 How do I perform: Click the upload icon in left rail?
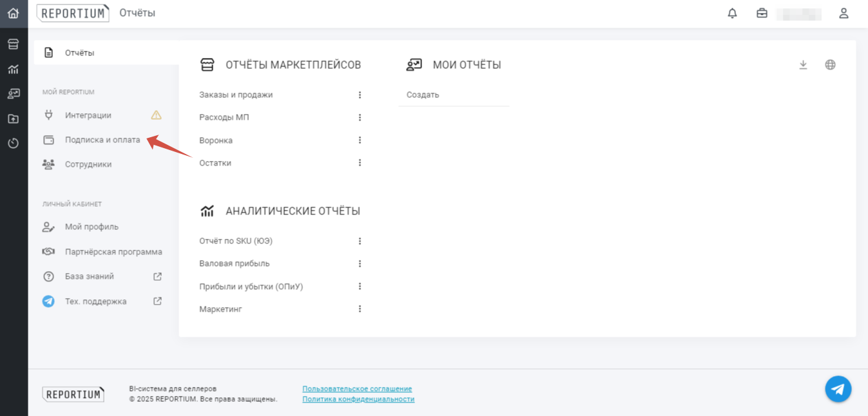(x=14, y=118)
